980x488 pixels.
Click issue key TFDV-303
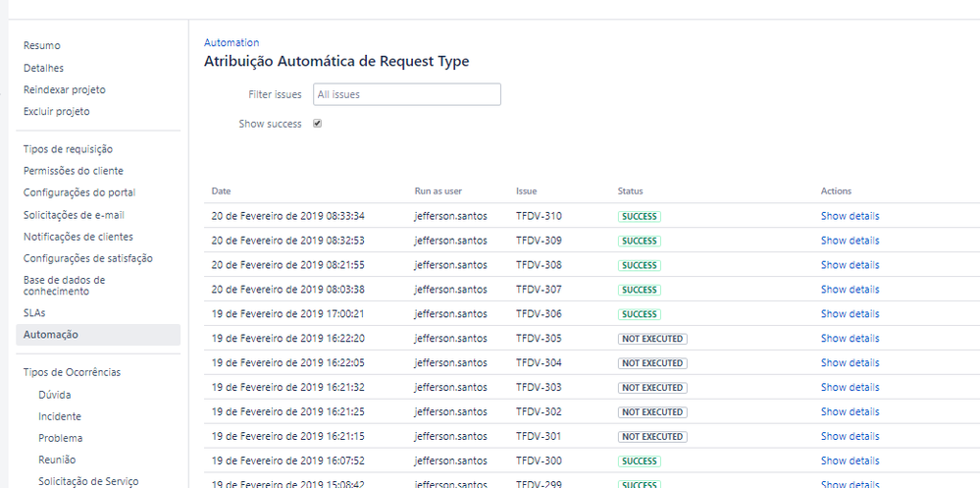click(x=539, y=387)
